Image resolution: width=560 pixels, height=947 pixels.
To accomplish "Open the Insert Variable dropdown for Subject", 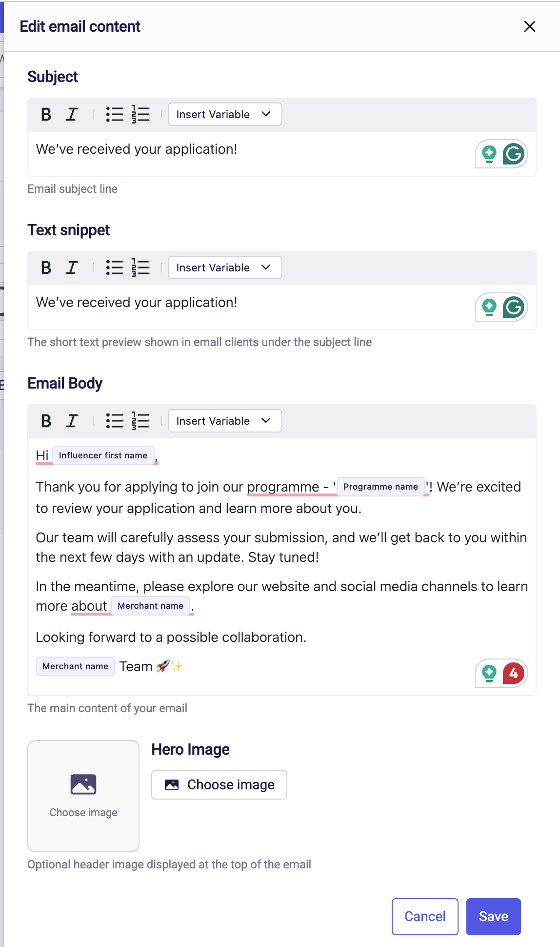I will [x=224, y=114].
